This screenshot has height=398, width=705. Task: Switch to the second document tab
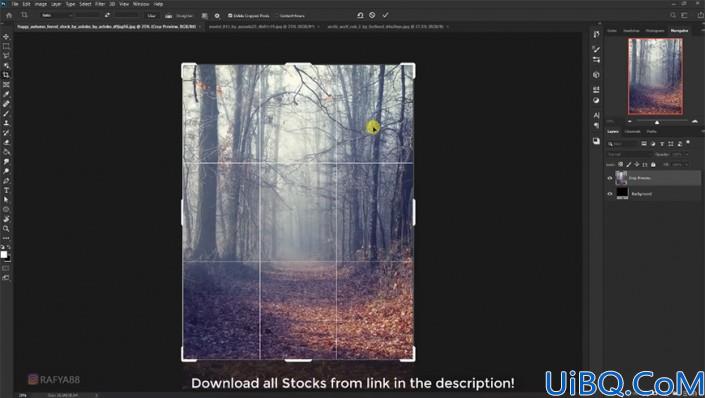pos(263,27)
